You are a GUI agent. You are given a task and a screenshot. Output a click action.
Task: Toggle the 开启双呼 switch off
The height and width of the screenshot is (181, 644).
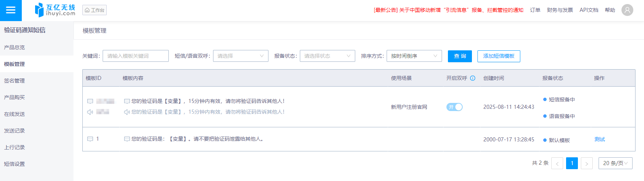(454, 107)
